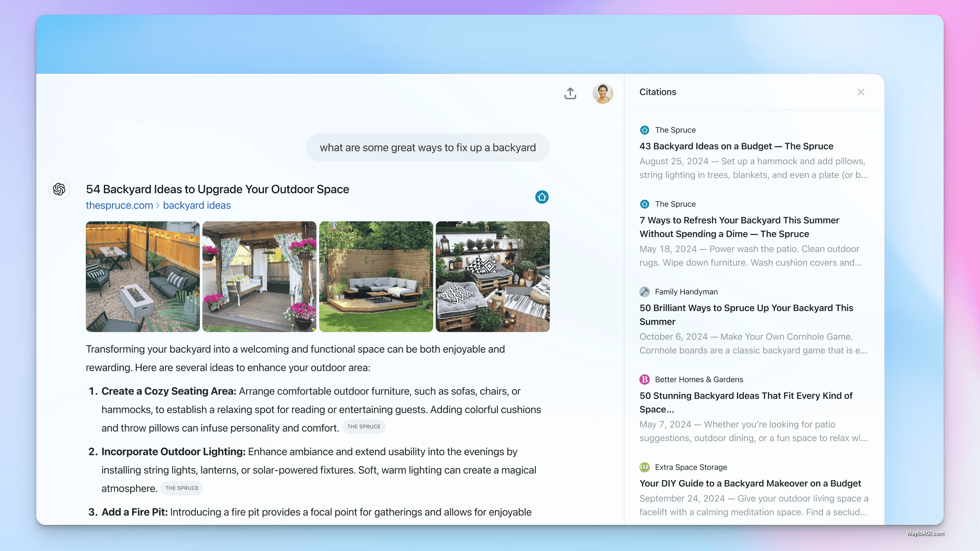Open thespruce.com link
Image resolution: width=980 pixels, height=551 pixels.
[x=119, y=205]
